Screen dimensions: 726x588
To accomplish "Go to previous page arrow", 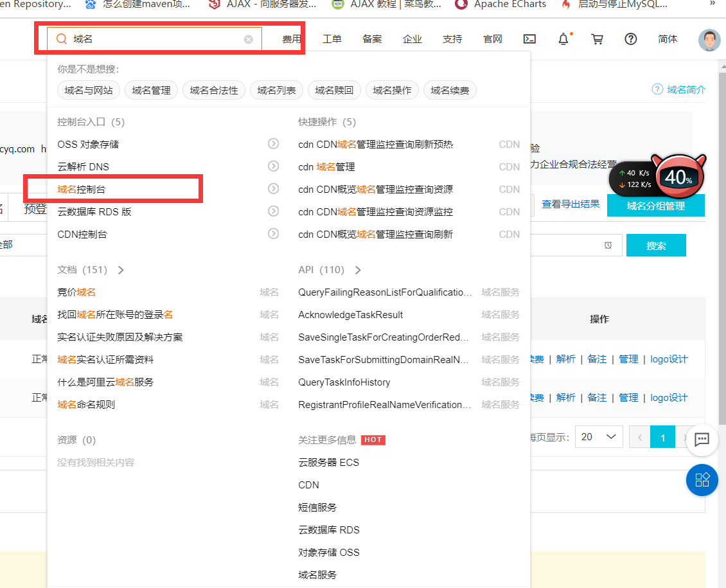I will pos(640,437).
